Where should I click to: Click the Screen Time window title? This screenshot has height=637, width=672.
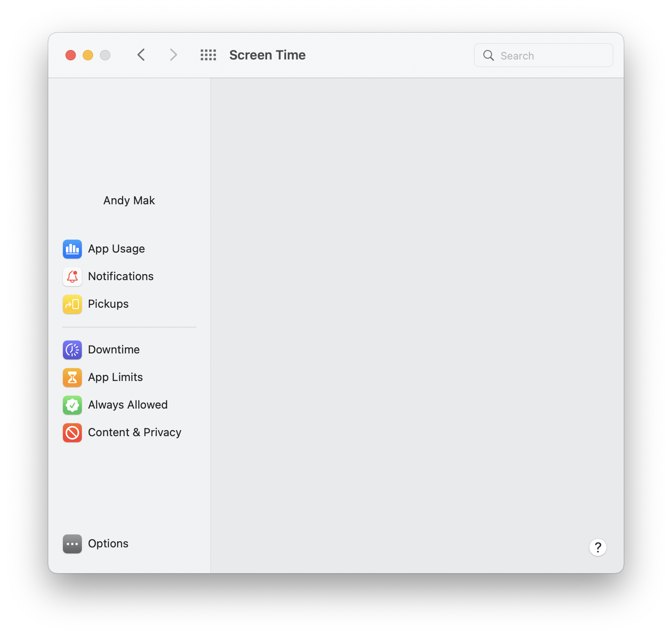[268, 55]
